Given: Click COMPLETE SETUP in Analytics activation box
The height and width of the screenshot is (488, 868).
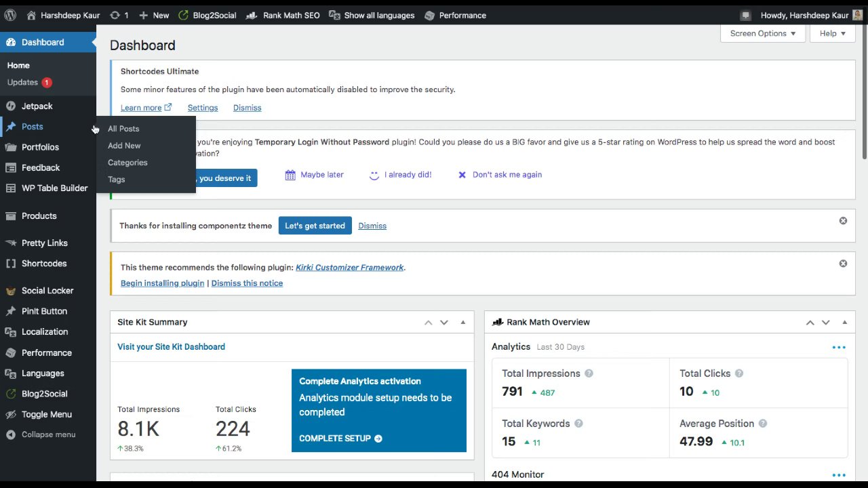Looking at the screenshot, I should (340, 439).
